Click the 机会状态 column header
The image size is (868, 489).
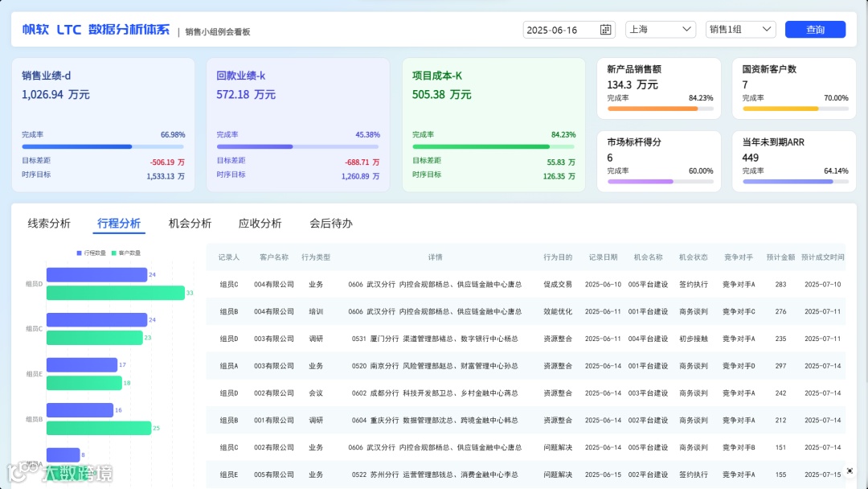click(x=693, y=257)
